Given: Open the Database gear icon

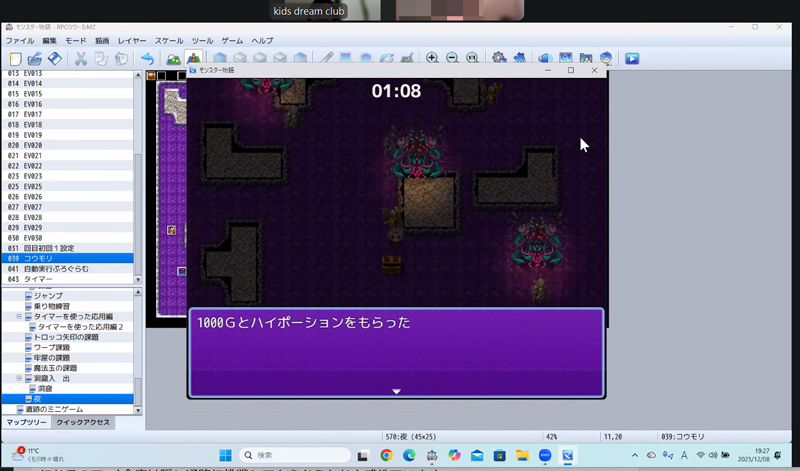Looking at the screenshot, I should [498, 58].
